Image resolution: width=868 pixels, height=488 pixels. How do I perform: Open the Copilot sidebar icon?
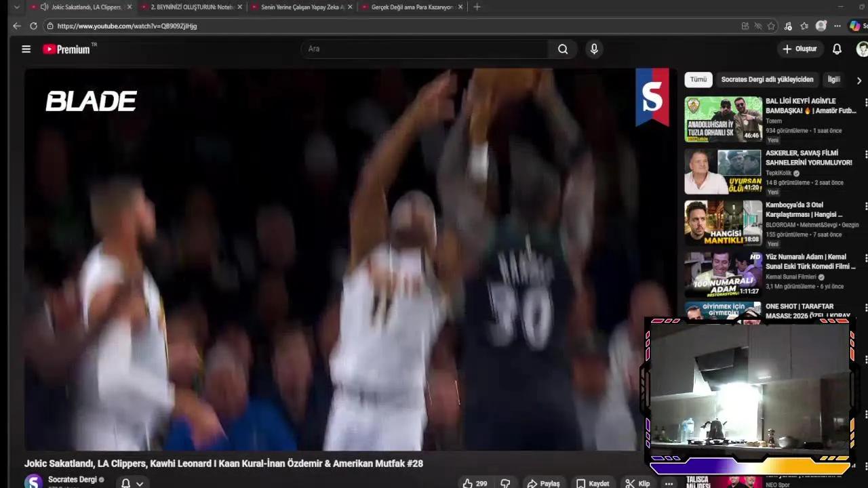pos(854,26)
